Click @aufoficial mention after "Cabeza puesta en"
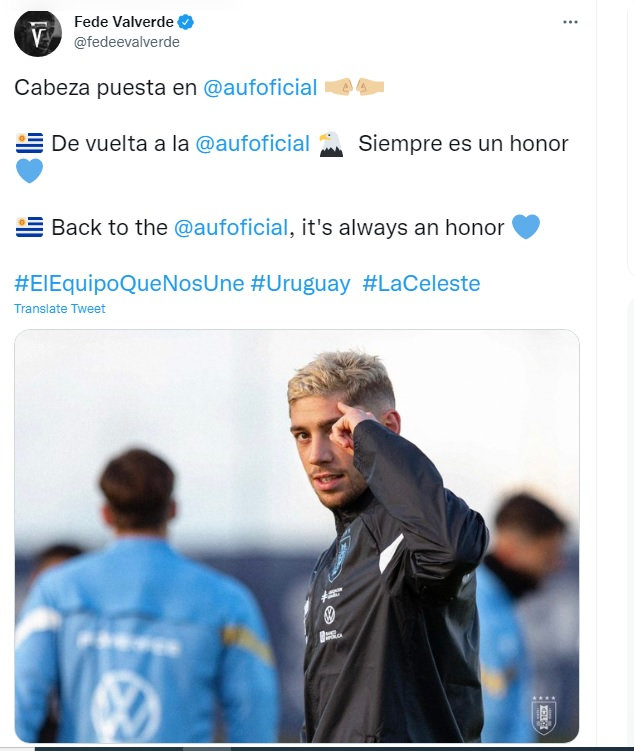 (x=260, y=88)
